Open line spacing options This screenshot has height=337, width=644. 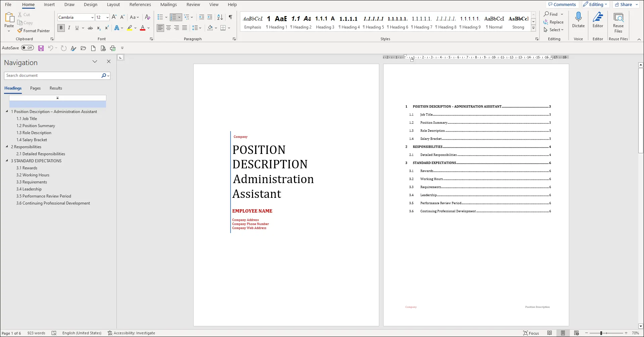point(196,28)
